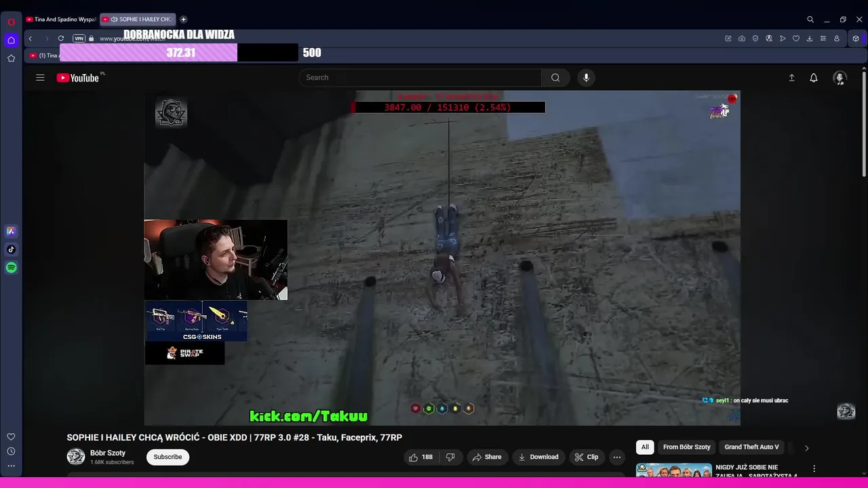Open the bookmarks star in Opera sidebar
The height and width of the screenshot is (488, 868).
coord(11,58)
